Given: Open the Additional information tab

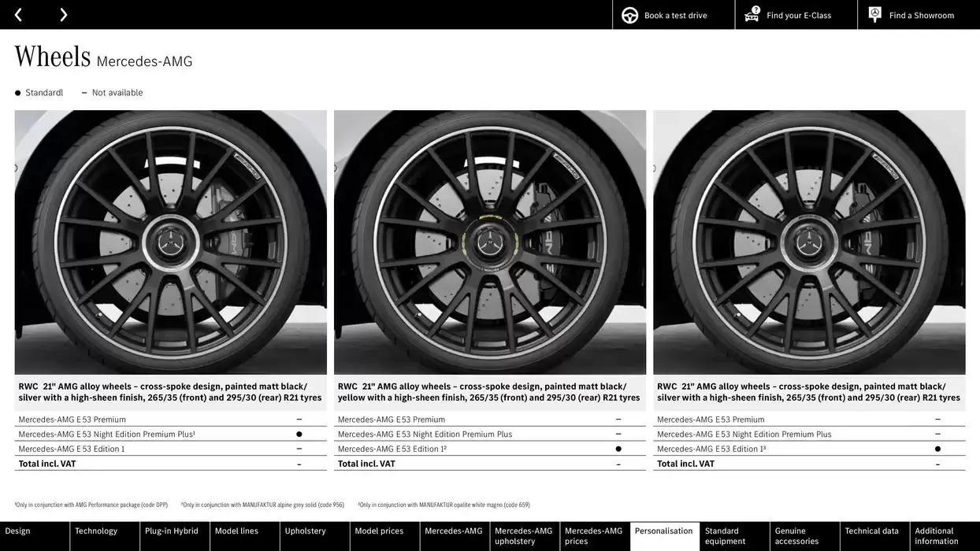Looking at the screenshot, I should click(x=945, y=536).
